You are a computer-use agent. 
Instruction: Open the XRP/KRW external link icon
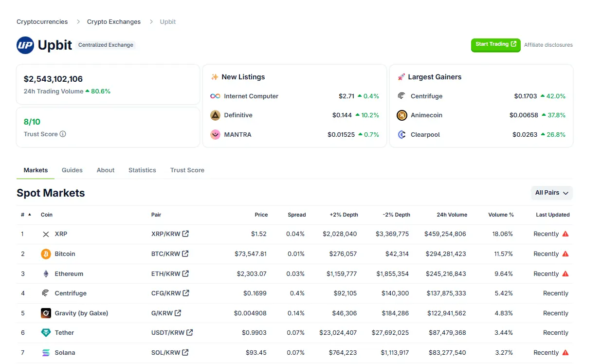[185, 234]
